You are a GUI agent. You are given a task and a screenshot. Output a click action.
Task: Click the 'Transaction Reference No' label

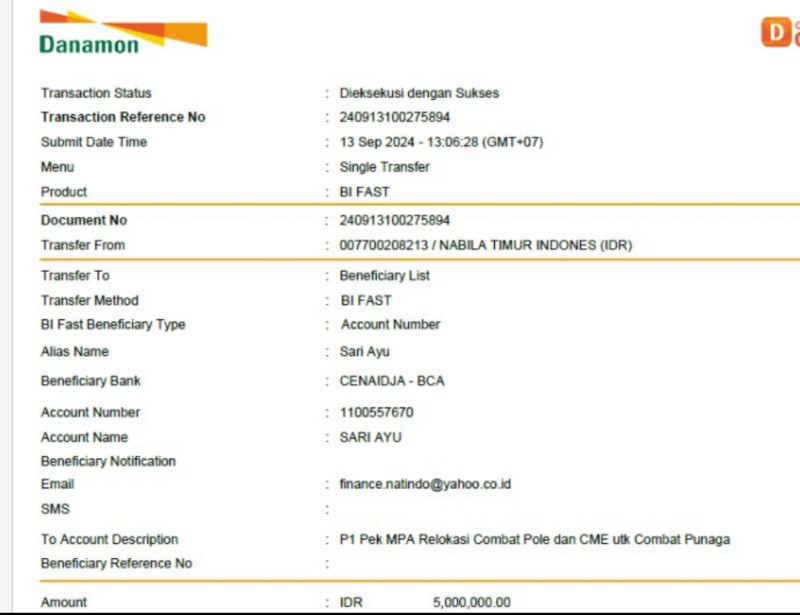click(x=123, y=117)
